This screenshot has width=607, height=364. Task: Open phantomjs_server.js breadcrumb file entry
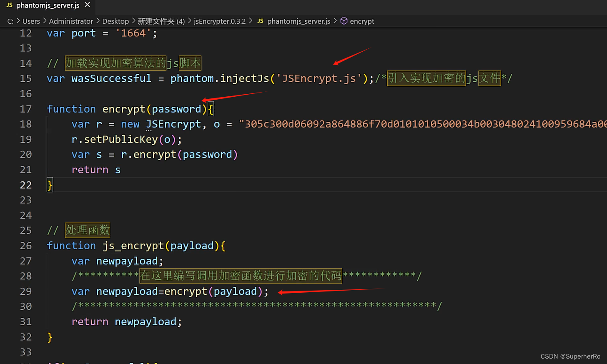[298, 21]
